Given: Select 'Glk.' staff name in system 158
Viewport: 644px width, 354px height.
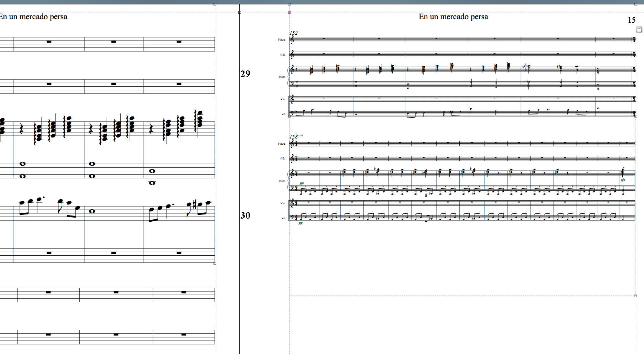Looking at the screenshot, I should coord(283,158).
